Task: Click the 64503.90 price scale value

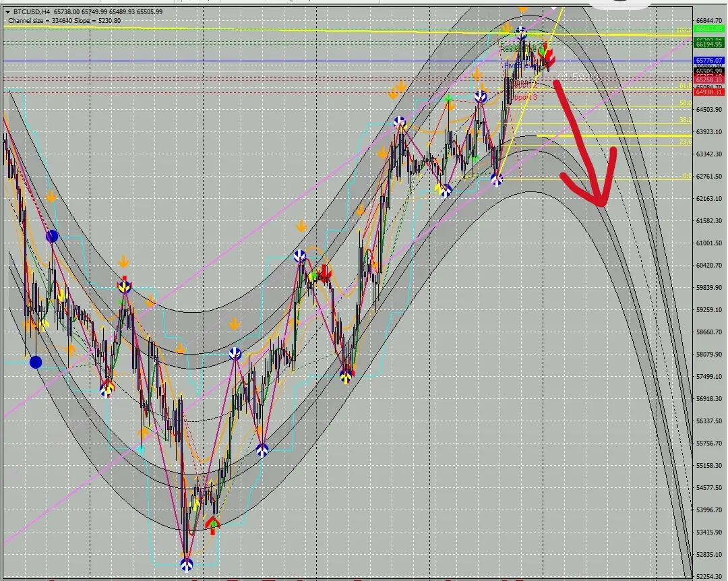Action: coord(709,110)
